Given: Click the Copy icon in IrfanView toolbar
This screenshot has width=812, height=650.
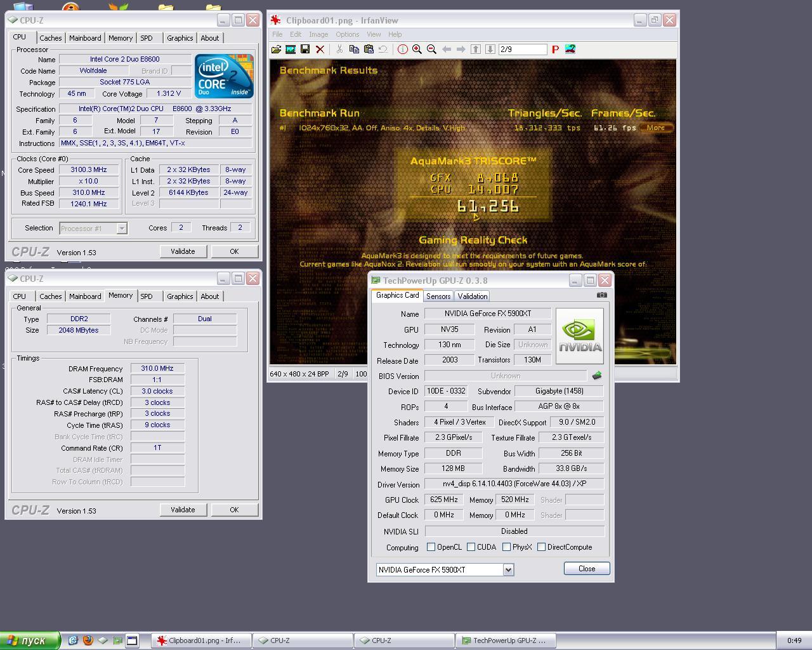Looking at the screenshot, I should point(354,50).
